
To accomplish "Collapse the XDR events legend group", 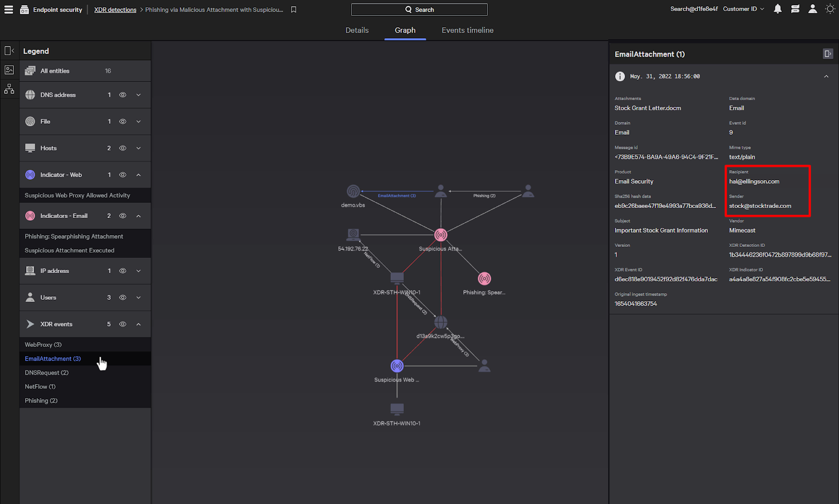I will click(138, 324).
